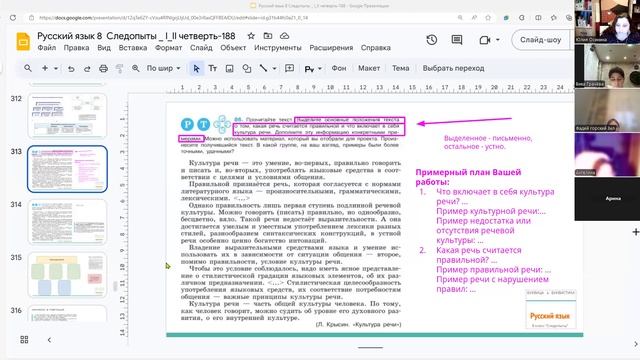This screenshot has height=360, width=640.
Task: Open new slide layout dropdown arrow
Action: point(56,68)
